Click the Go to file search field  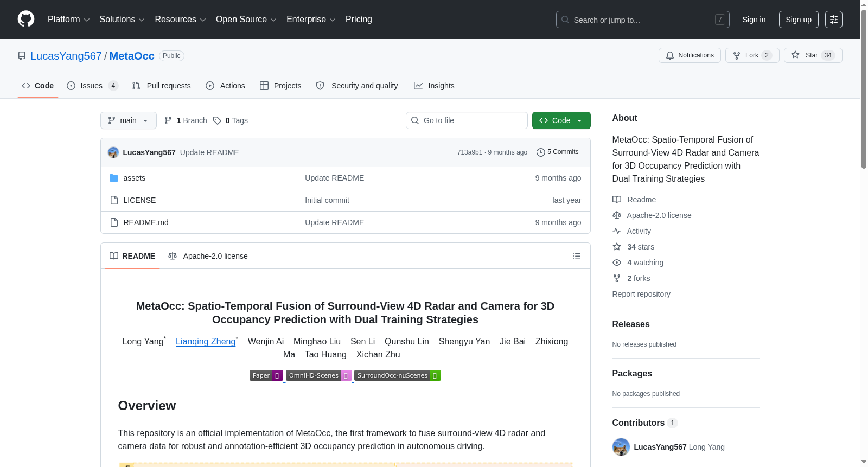(467, 120)
